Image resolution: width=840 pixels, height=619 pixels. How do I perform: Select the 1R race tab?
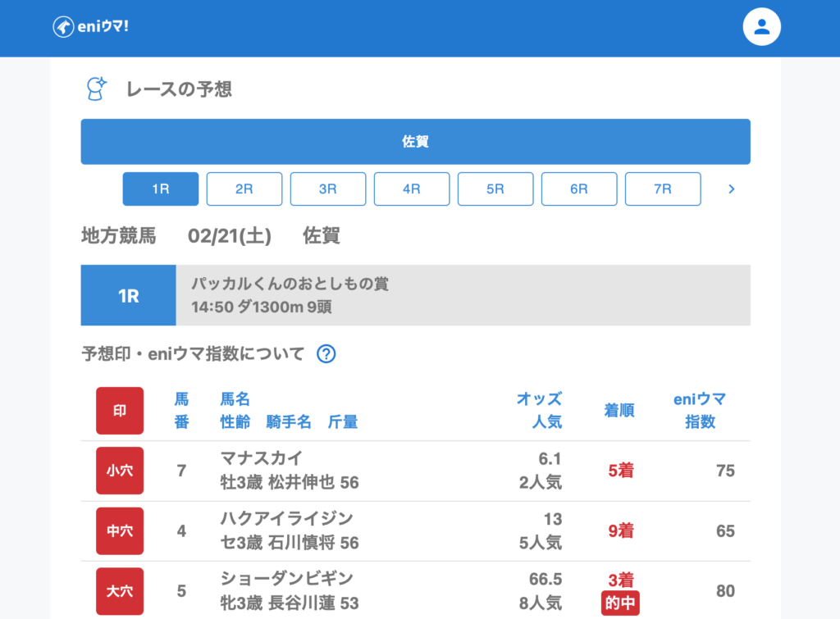pos(161,189)
